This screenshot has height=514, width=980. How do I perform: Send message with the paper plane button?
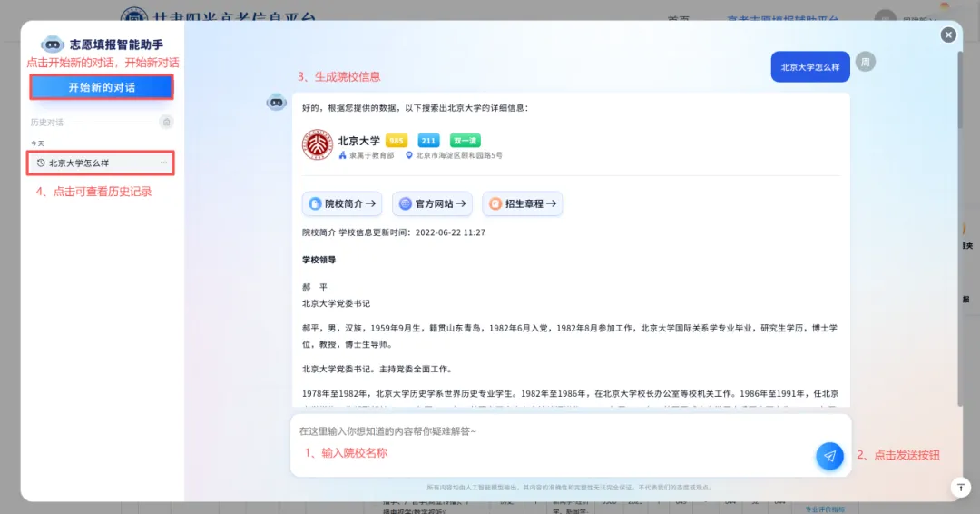tap(829, 457)
